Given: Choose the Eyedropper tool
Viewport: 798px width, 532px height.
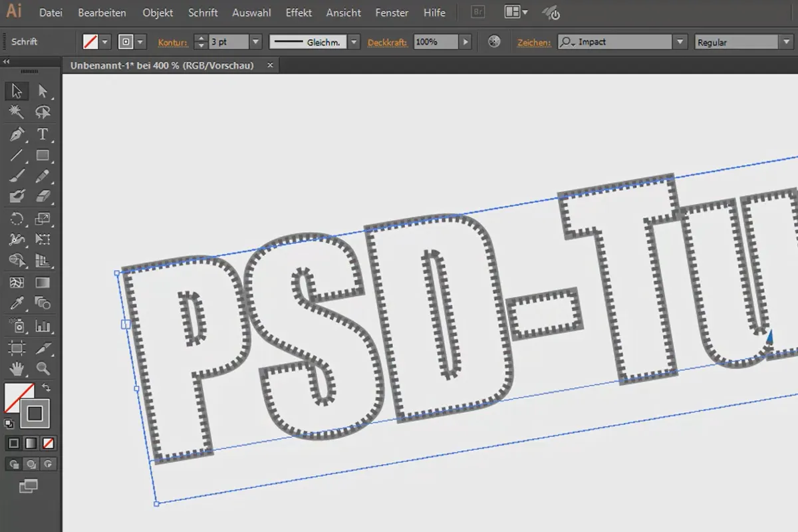Looking at the screenshot, I should [x=17, y=304].
